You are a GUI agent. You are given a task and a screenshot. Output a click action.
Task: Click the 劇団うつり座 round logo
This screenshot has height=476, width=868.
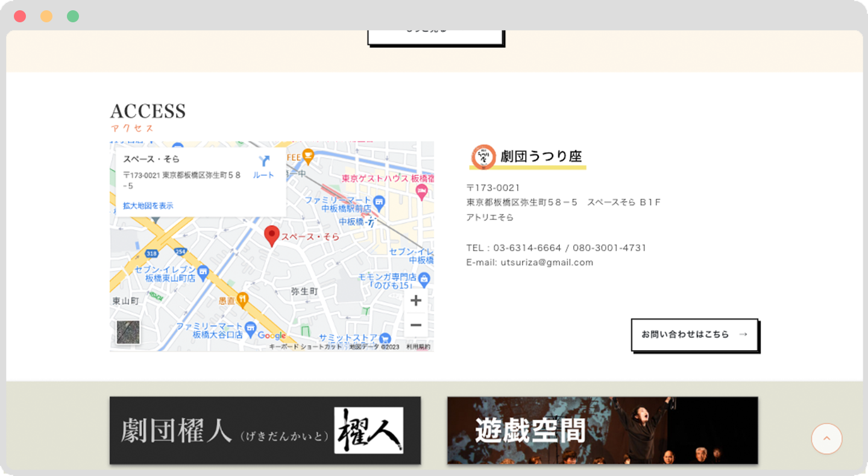click(483, 157)
